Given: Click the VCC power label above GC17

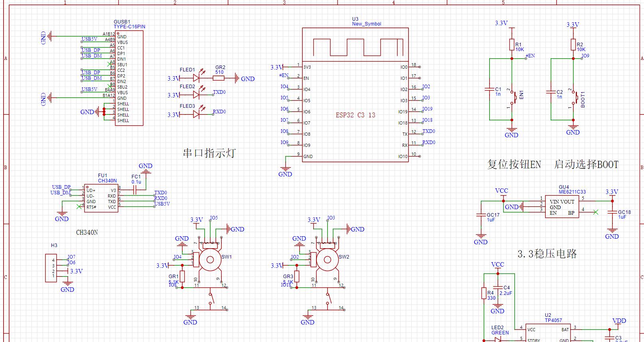Looking at the screenshot, I should click(x=502, y=191).
